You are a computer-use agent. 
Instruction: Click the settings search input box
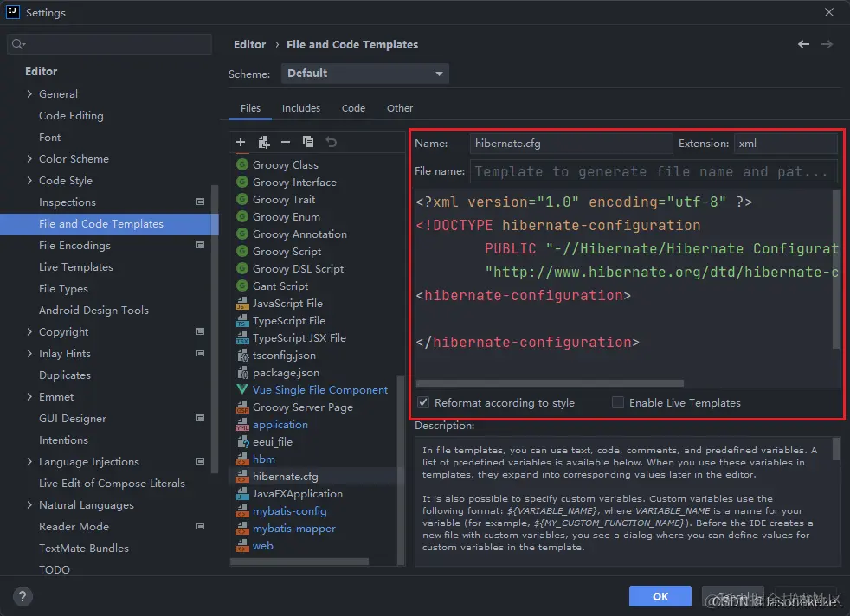[x=109, y=44]
